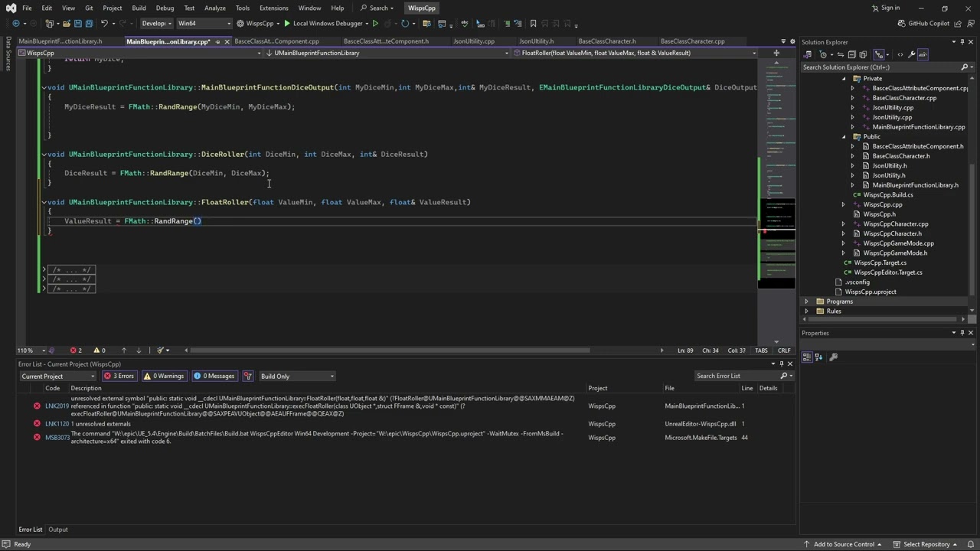Click Sign in at the top right

[890, 8]
